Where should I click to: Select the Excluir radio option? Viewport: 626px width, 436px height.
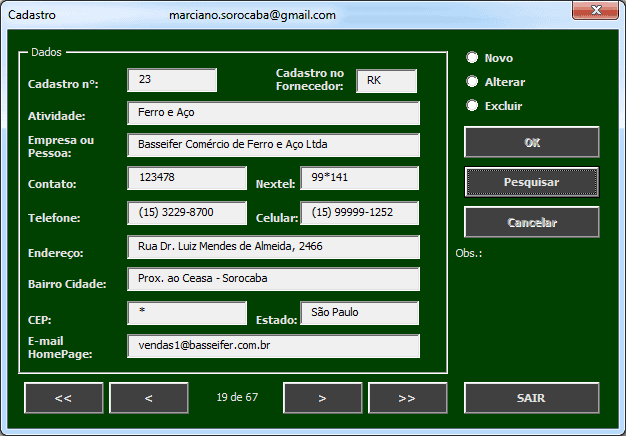(x=473, y=106)
